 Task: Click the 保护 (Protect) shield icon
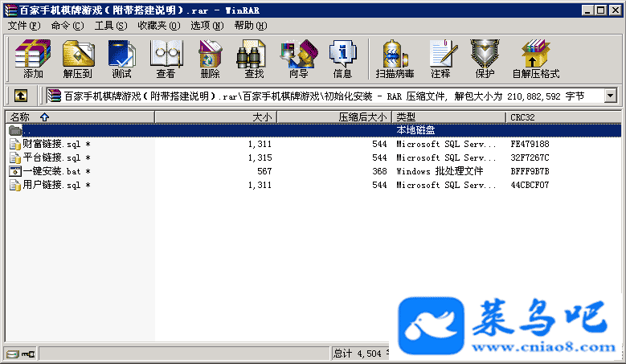(x=485, y=59)
